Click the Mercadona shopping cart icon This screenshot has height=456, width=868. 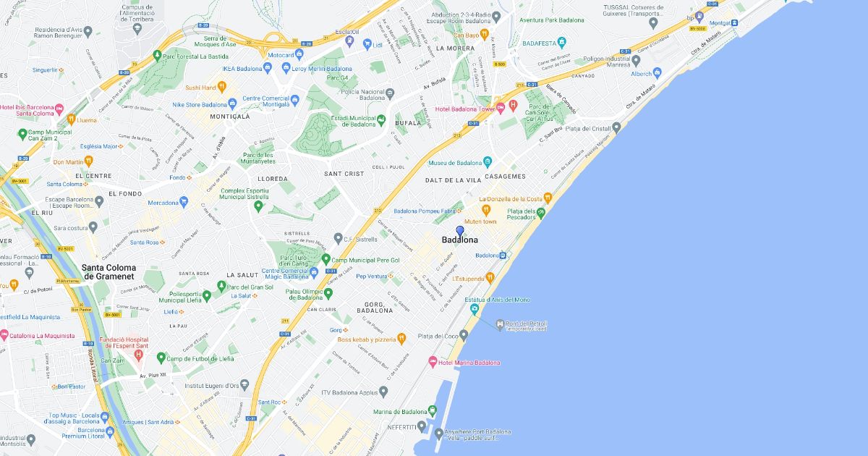tap(184, 202)
